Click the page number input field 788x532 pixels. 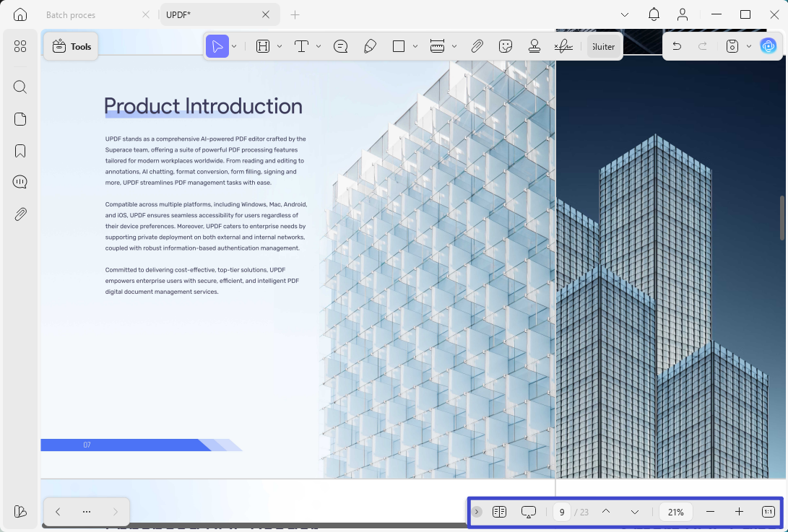coord(562,512)
